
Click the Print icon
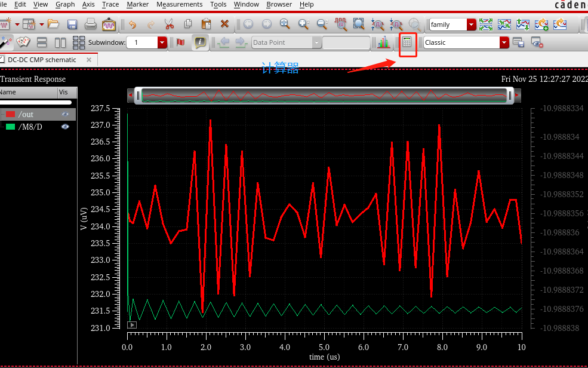click(91, 24)
